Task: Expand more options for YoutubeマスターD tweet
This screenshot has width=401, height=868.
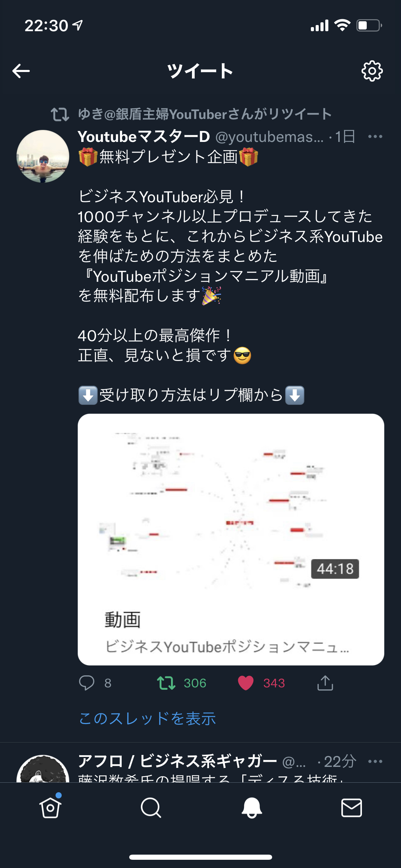Action: 375,136
